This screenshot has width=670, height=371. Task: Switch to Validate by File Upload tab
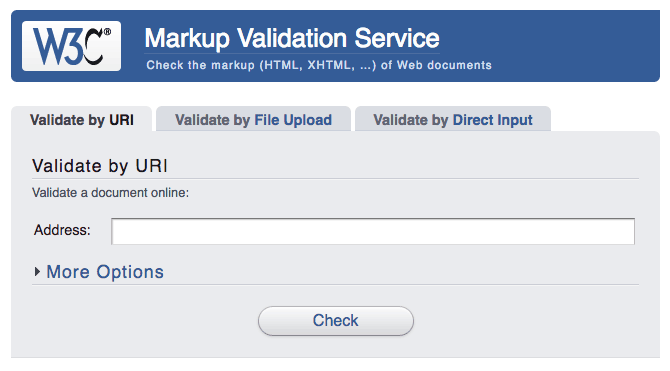253,119
